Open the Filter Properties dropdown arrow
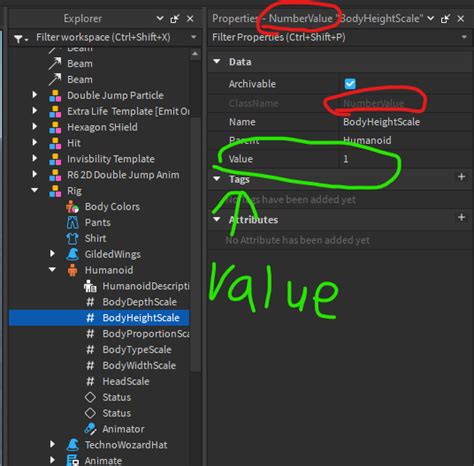This screenshot has height=466, width=474. point(464,37)
